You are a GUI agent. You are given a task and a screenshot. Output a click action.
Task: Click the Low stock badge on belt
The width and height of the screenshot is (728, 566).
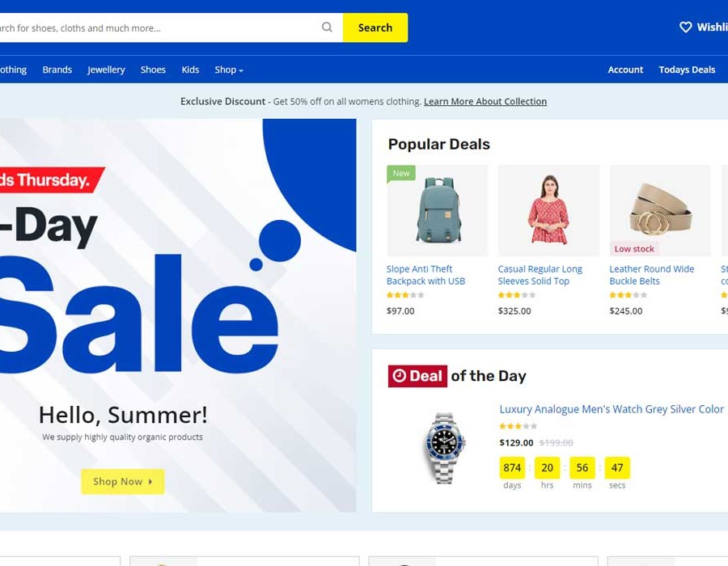tap(634, 249)
